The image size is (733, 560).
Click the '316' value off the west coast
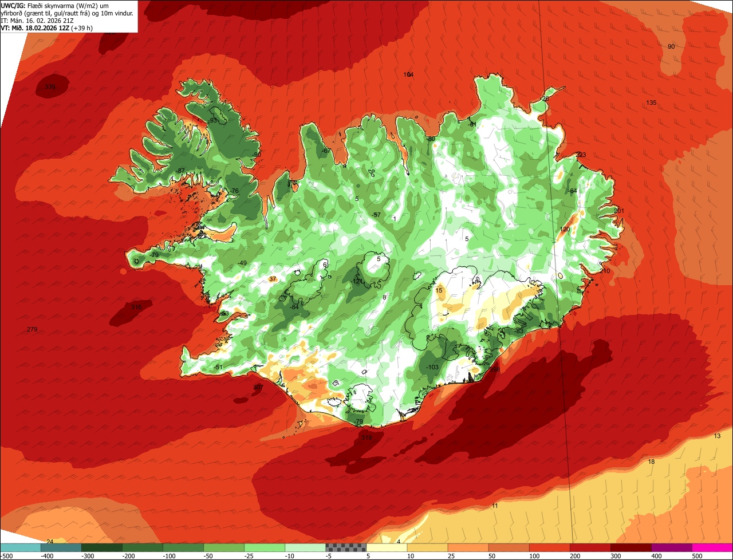pos(136,307)
